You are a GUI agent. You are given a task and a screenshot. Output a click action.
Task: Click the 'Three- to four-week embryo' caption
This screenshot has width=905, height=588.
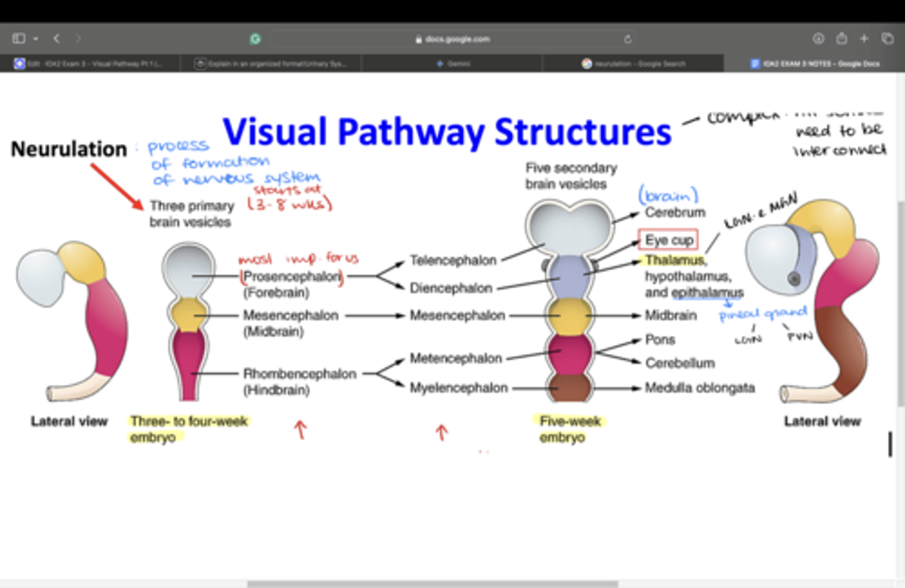189,429
